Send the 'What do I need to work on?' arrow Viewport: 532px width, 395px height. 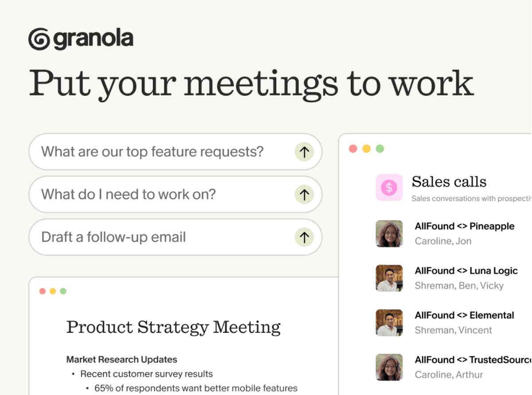click(x=304, y=194)
